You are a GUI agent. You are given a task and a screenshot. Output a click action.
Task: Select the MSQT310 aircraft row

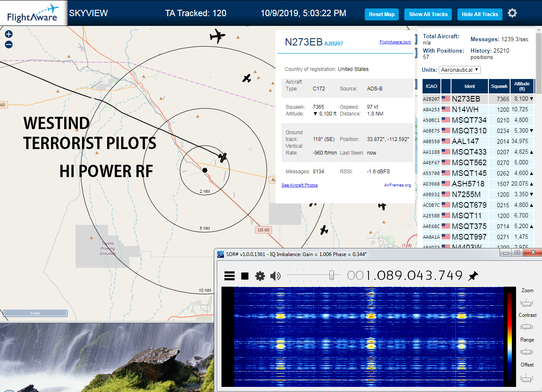pos(478,131)
